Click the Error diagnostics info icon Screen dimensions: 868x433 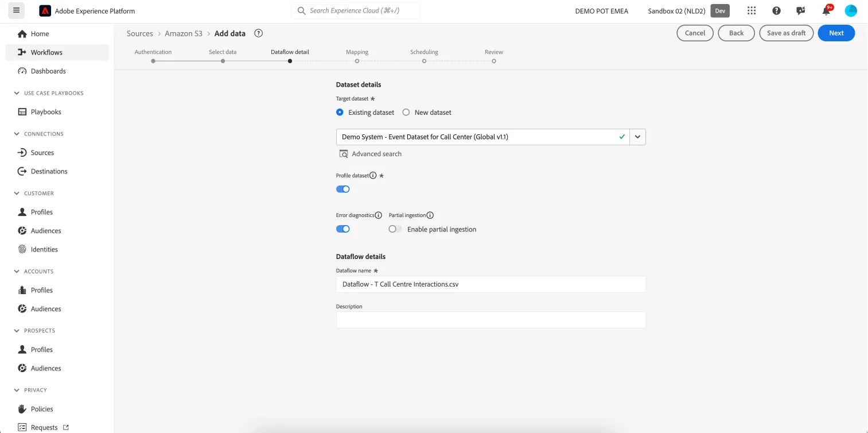tap(378, 215)
